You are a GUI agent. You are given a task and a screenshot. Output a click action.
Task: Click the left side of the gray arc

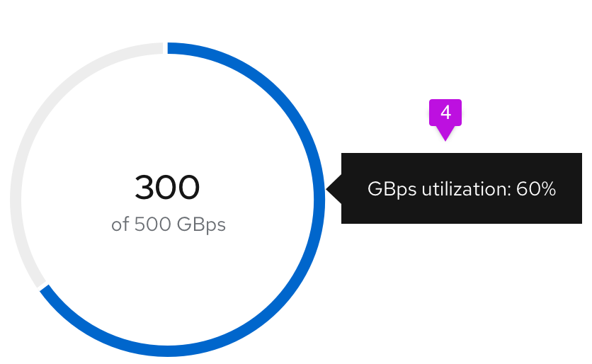16,200
